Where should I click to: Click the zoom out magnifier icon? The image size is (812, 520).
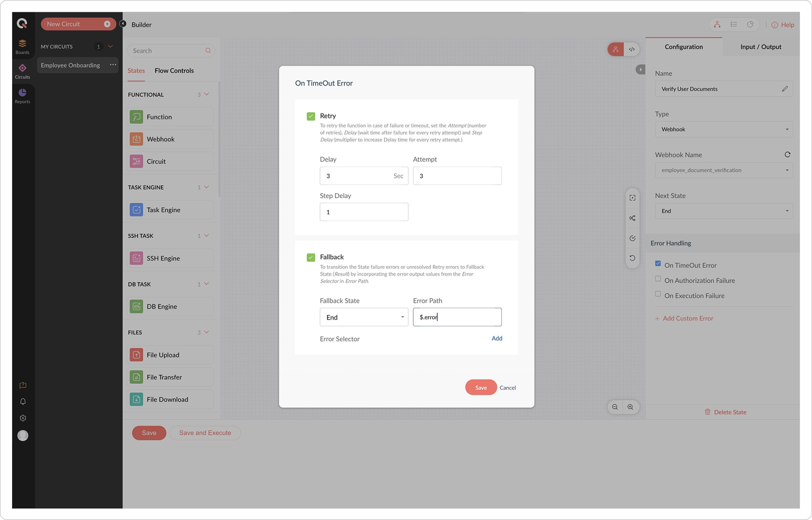(615, 407)
